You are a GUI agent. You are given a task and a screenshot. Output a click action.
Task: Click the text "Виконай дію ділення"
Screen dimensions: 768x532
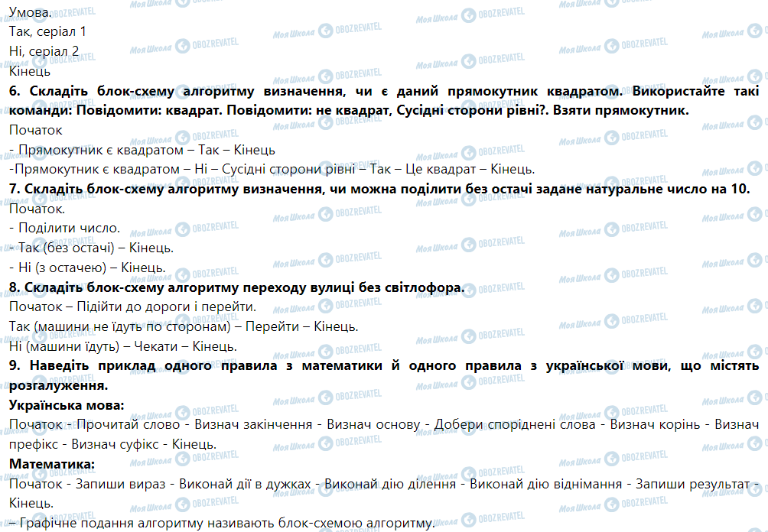click(x=393, y=484)
